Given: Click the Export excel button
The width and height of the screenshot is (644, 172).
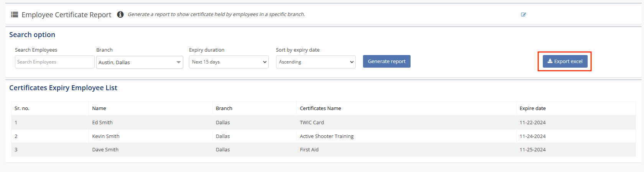Looking at the screenshot, I should 565,61.
